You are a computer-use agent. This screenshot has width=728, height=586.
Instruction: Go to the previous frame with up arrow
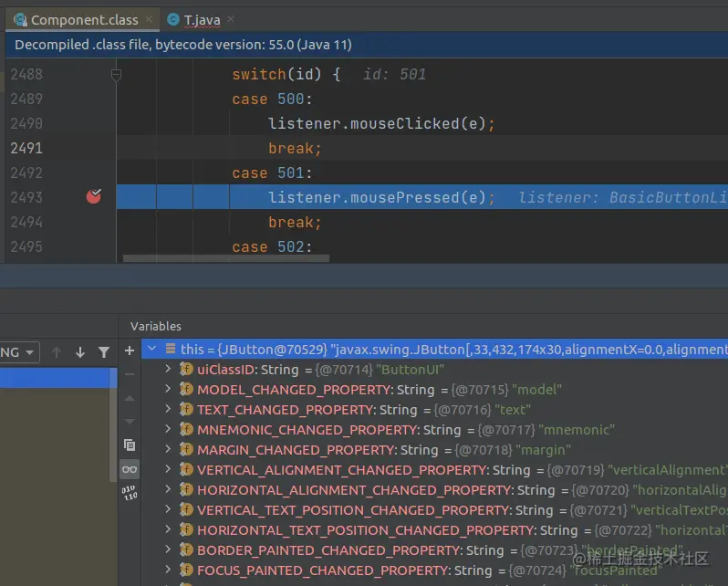point(57,352)
